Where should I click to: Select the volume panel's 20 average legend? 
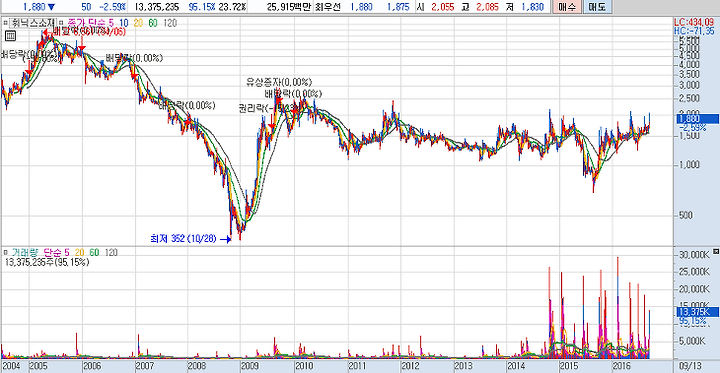pyautogui.click(x=79, y=252)
